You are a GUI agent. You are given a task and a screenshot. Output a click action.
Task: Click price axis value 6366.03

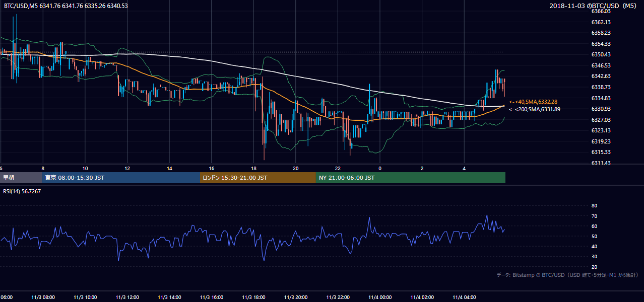tap(601, 11)
